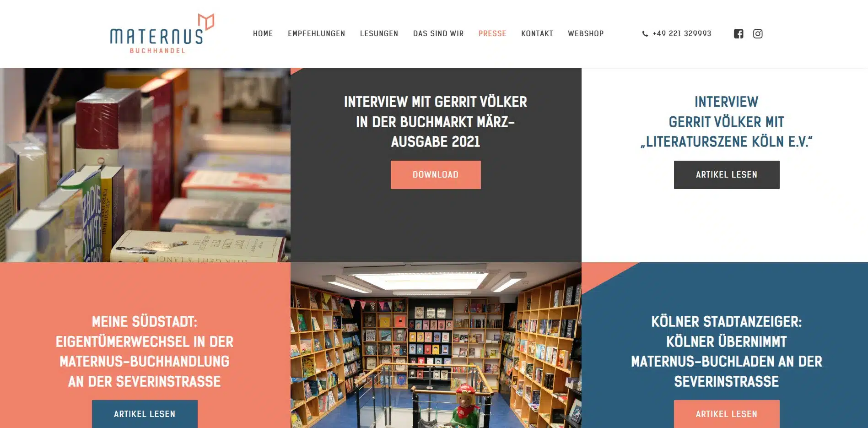868x428 pixels.
Task: Call the phone number +49 221 329993
Action: pyautogui.click(x=682, y=33)
